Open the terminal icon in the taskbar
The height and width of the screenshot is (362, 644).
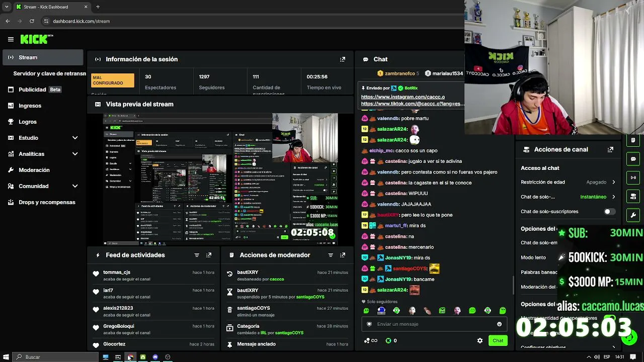click(x=118, y=357)
